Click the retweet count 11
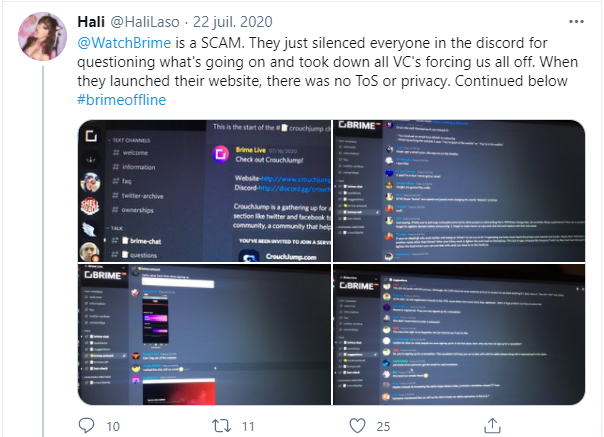Viewport: 604px width, 437px height. tap(251, 426)
